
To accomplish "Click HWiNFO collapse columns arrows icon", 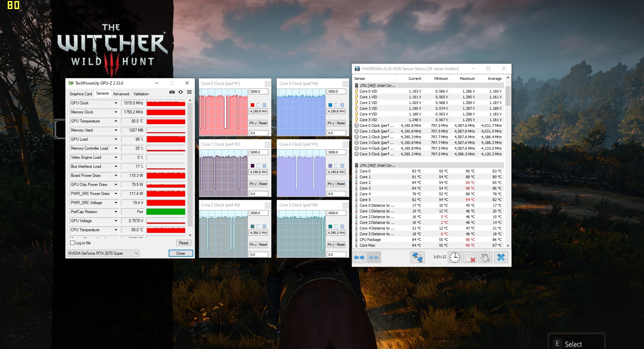I will pyautogui.click(x=373, y=257).
